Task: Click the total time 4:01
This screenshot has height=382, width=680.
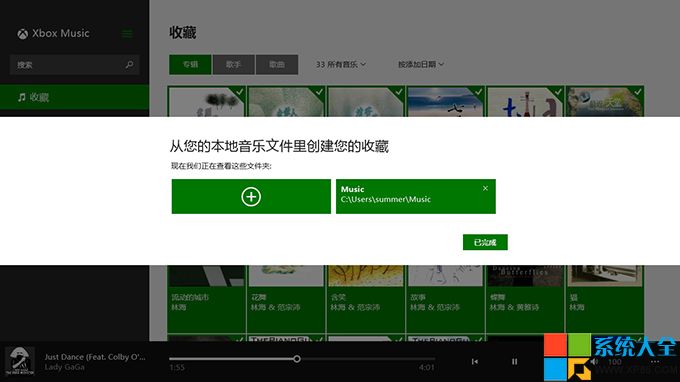Action: point(427,368)
